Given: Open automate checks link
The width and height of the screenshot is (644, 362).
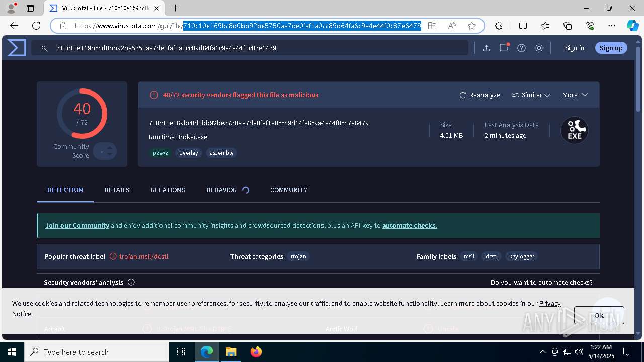Looking at the screenshot, I should (x=410, y=225).
